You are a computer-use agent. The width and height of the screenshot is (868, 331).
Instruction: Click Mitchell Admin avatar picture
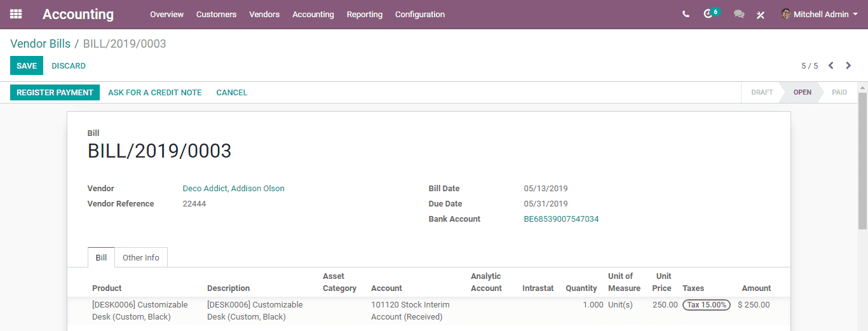tap(786, 14)
